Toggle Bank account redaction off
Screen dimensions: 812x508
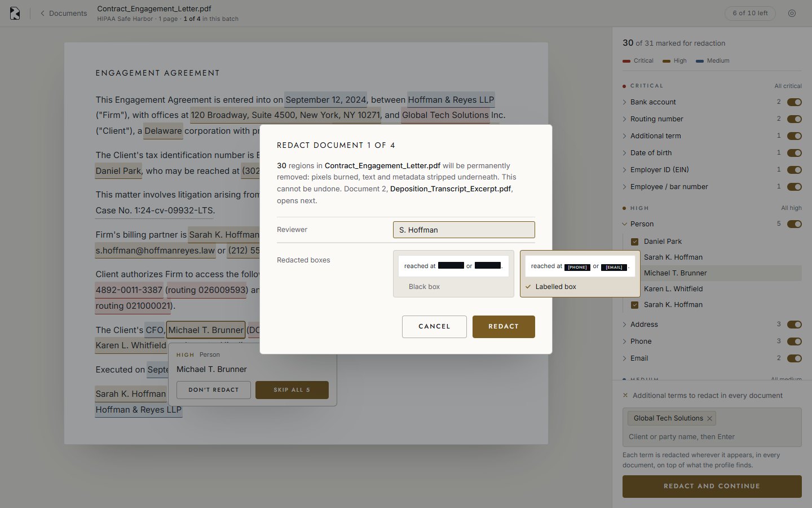point(795,102)
